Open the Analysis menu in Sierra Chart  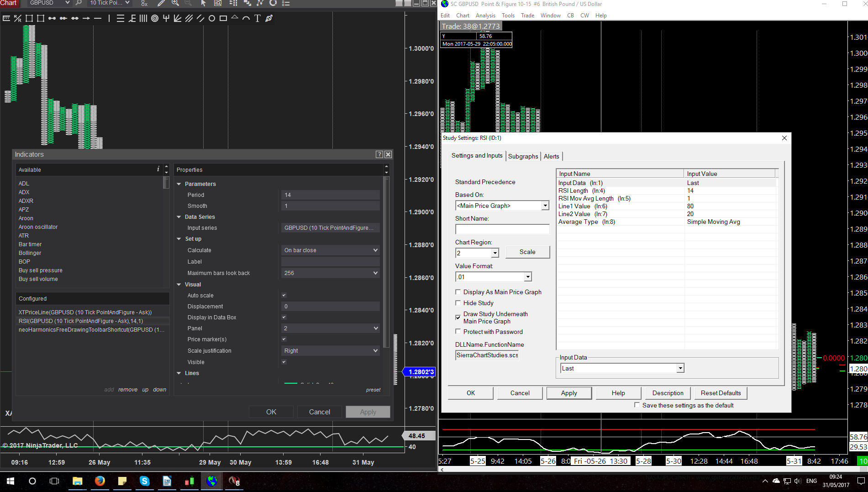pos(485,16)
